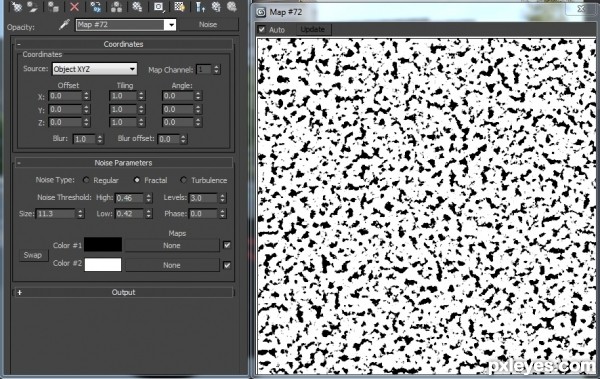This screenshot has height=379, width=600.
Task: Open the Map #72 name dropdown
Action: (x=171, y=25)
